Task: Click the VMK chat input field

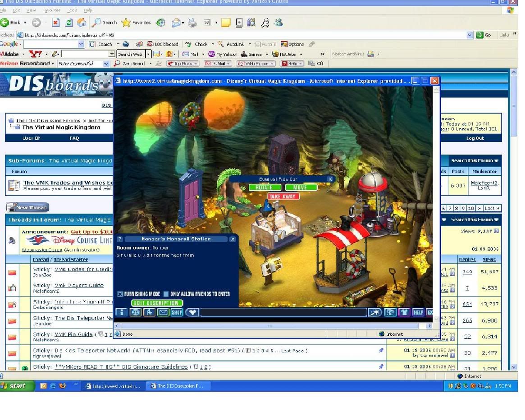Action: click(x=283, y=312)
